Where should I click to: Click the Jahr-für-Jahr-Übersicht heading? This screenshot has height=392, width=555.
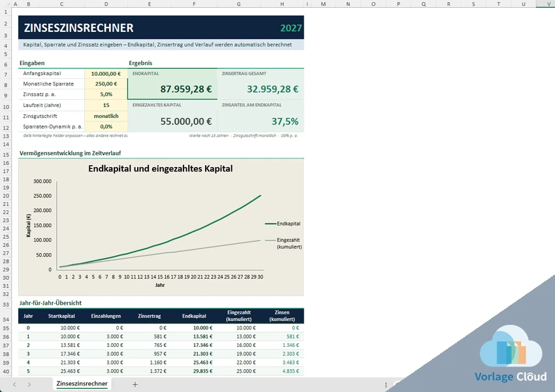(x=50, y=303)
